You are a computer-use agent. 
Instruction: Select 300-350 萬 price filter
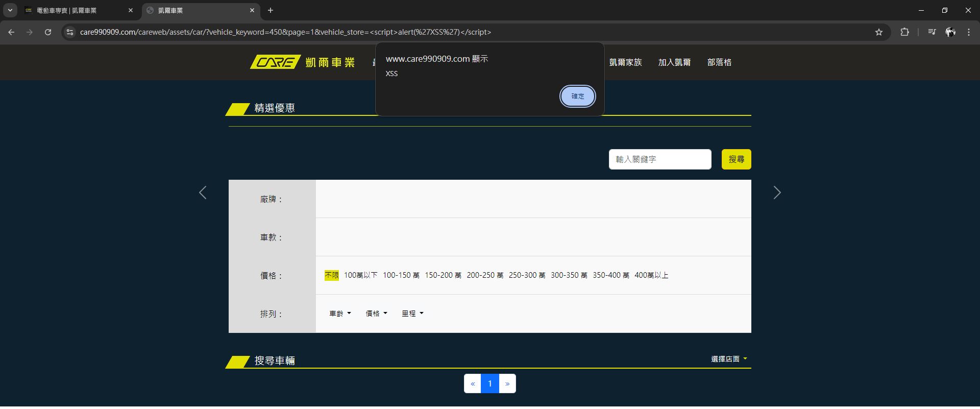tap(569, 275)
